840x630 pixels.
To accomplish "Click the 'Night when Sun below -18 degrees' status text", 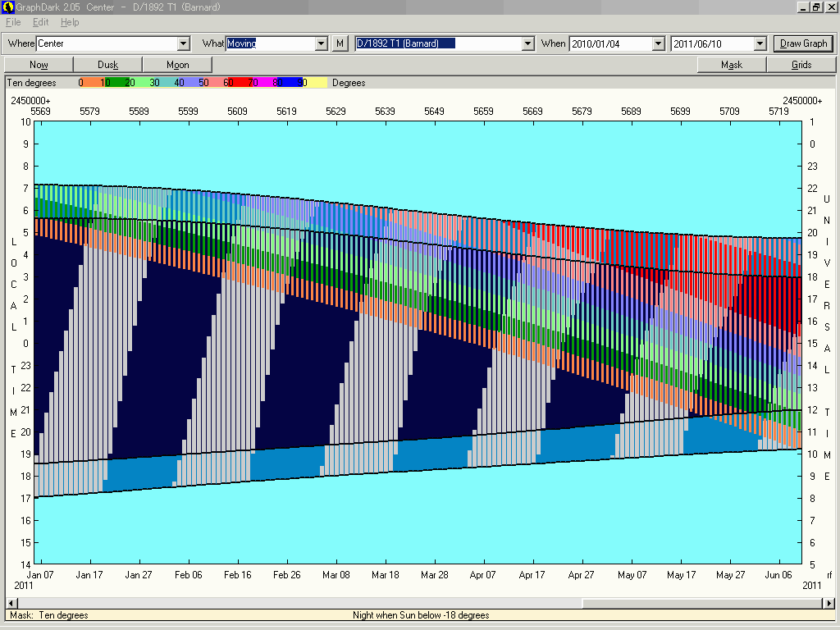I will (x=421, y=615).
